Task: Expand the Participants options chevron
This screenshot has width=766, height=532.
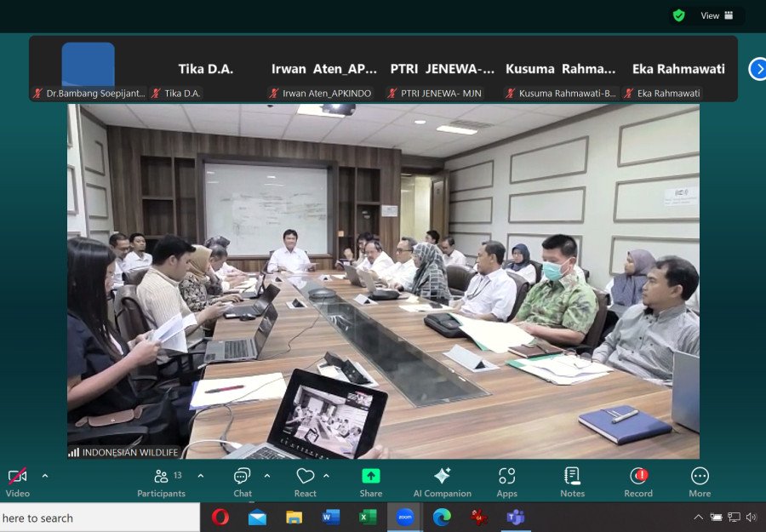Action: pos(201,476)
